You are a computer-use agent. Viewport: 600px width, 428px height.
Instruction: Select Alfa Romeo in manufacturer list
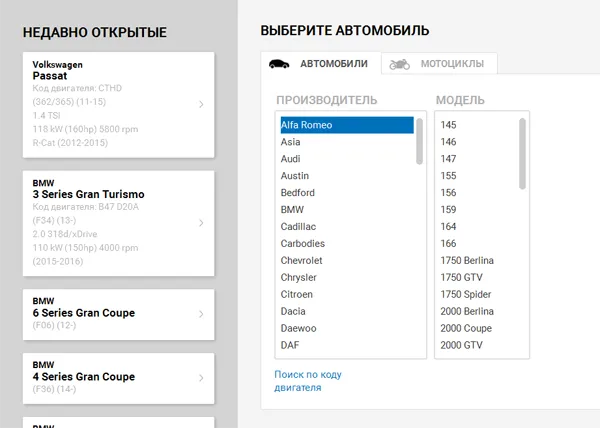345,125
